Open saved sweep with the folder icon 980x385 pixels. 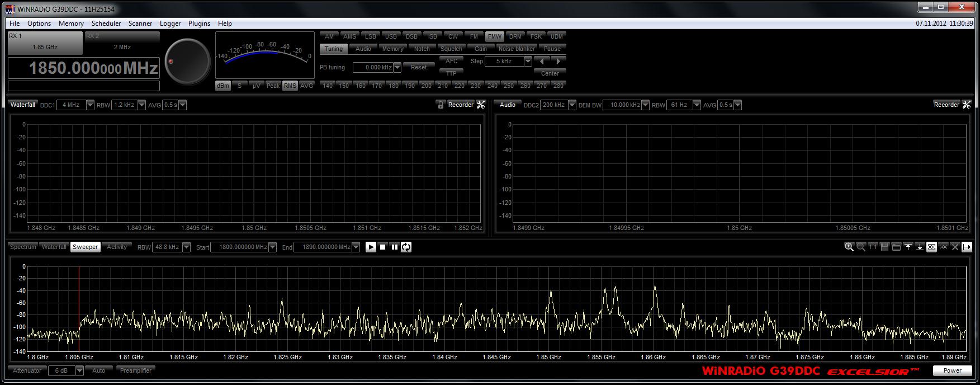coord(896,247)
